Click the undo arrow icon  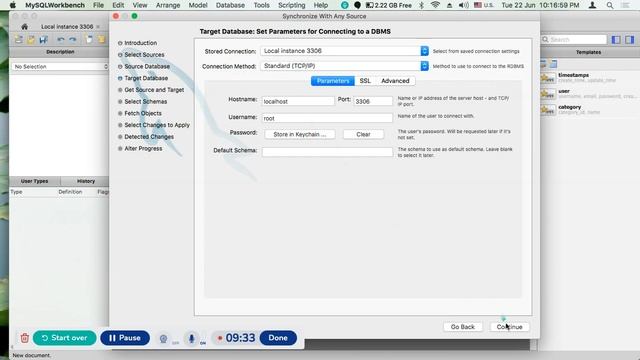[61, 39]
